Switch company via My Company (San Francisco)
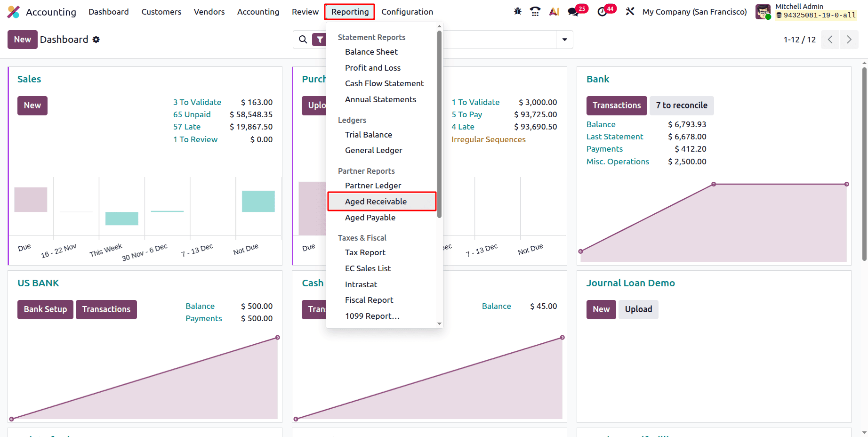868x437 pixels. pos(695,12)
